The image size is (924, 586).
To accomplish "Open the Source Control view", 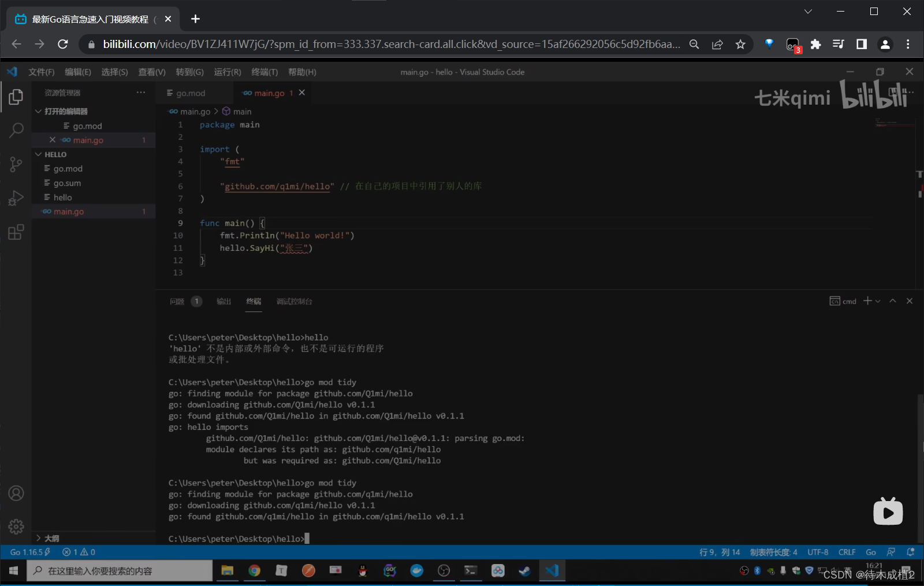I will click(16, 165).
